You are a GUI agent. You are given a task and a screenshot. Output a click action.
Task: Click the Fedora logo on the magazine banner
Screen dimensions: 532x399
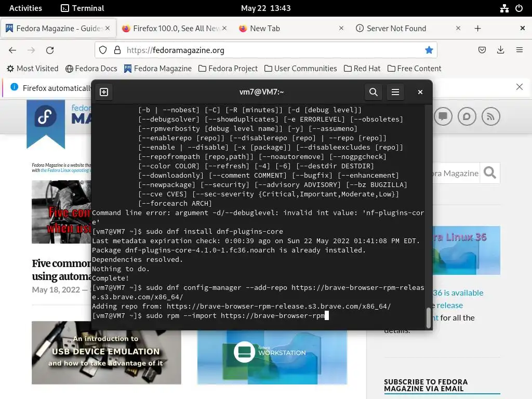coord(46,117)
